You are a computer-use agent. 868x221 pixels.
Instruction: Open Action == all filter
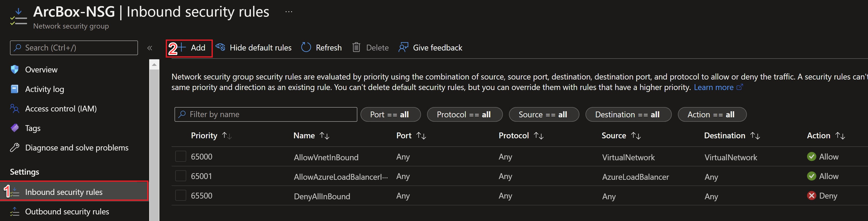coord(712,114)
